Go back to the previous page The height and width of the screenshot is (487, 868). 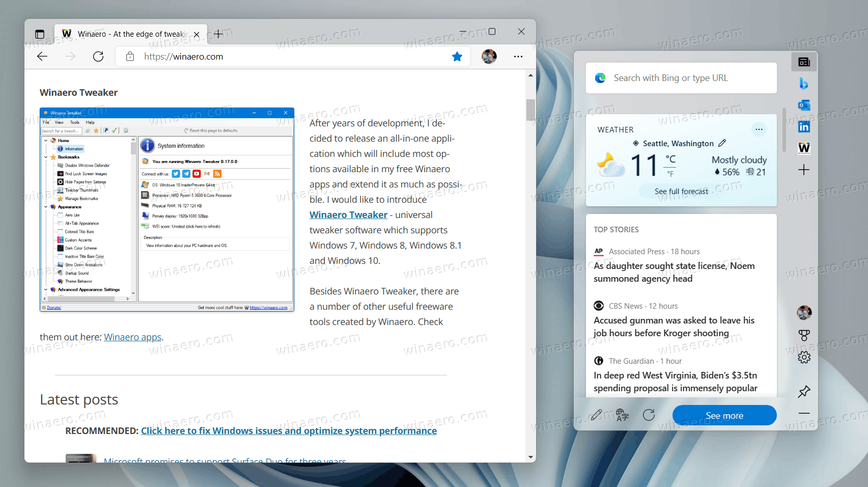coord(42,57)
